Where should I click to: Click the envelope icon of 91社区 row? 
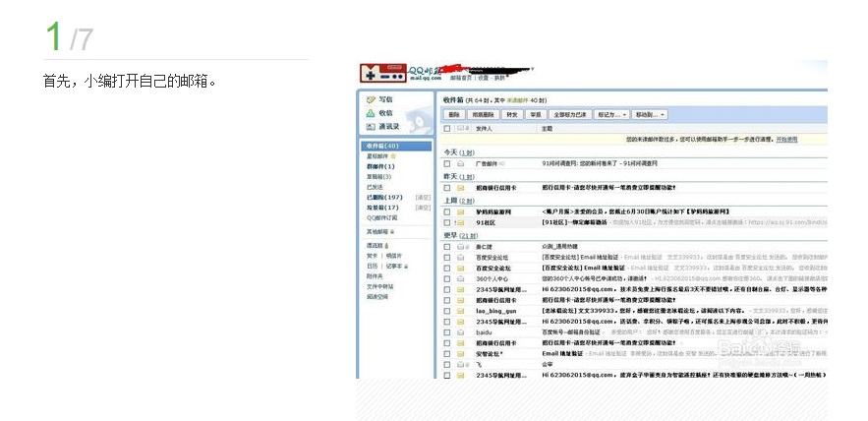point(461,222)
